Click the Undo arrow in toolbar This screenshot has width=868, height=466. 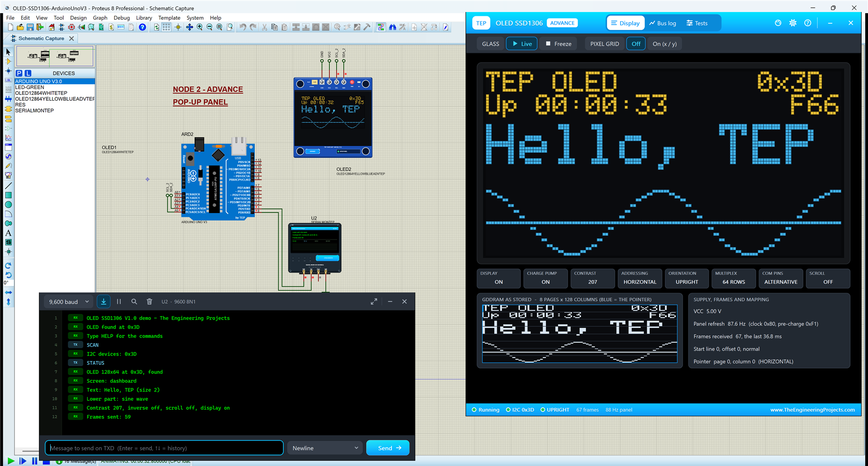tap(243, 27)
